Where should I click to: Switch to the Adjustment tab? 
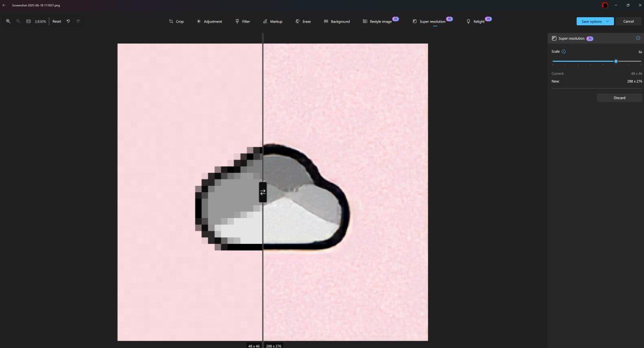(x=209, y=21)
